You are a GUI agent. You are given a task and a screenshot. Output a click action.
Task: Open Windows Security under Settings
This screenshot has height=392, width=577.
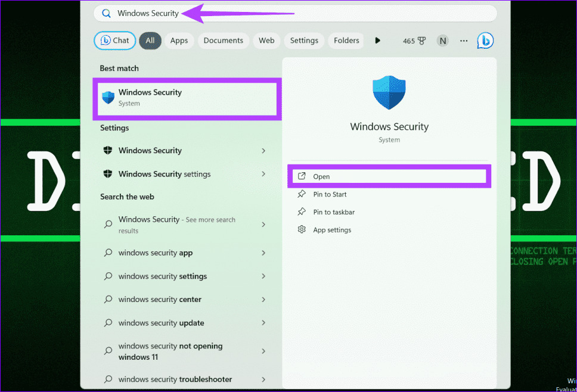[183, 150]
